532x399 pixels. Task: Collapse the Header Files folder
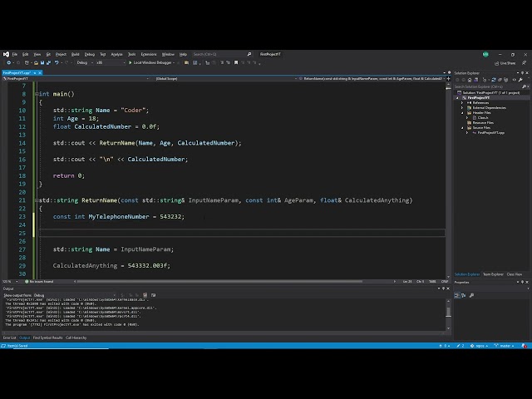(x=462, y=113)
